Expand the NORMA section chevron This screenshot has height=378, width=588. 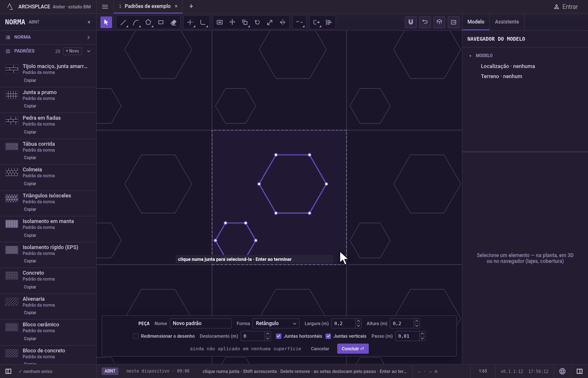(x=89, y=37)
